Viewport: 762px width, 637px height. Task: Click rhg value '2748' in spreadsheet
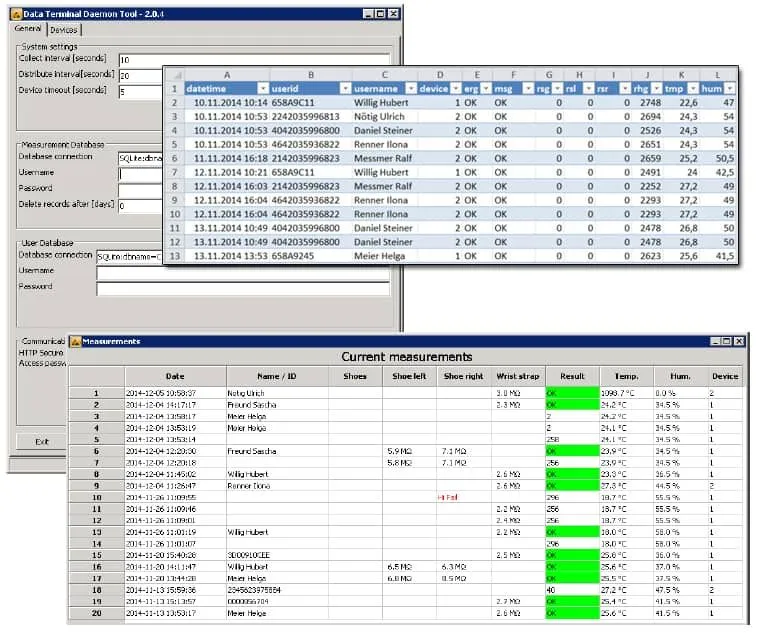[x=650, y=103]
